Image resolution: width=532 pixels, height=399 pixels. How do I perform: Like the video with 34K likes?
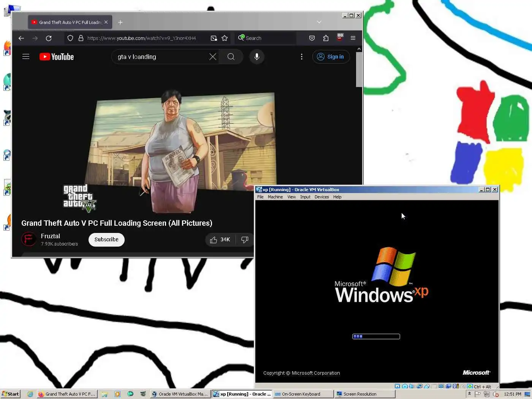(220, 239)
